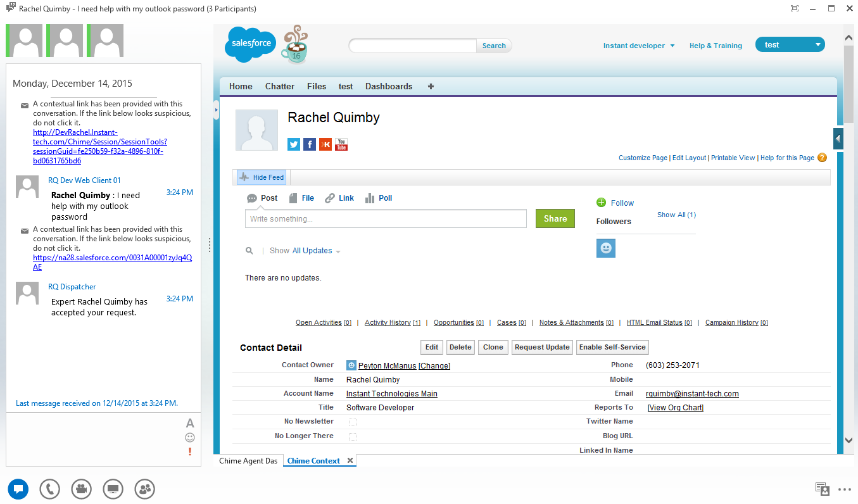Open the font formatting A icon

[x=190, y=424]
